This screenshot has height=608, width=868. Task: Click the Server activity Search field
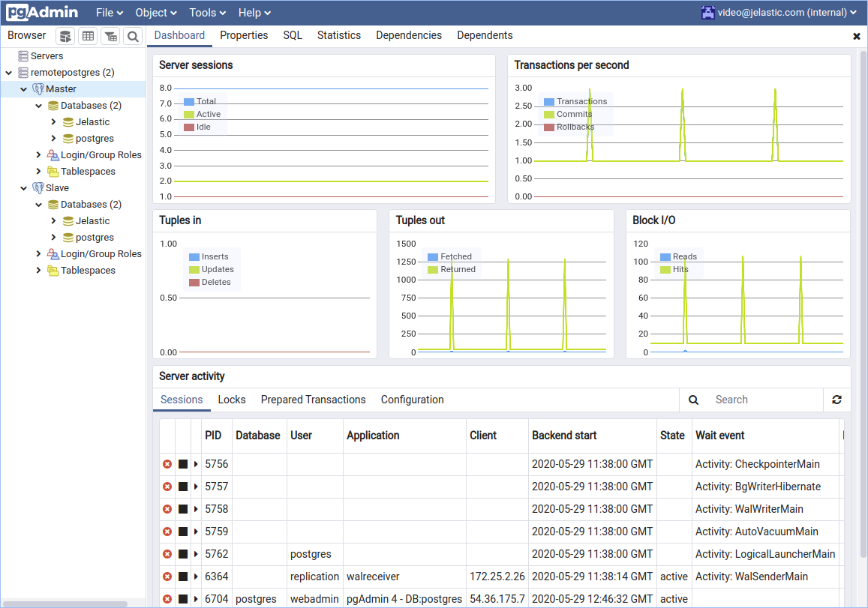(x=766, y=400)
